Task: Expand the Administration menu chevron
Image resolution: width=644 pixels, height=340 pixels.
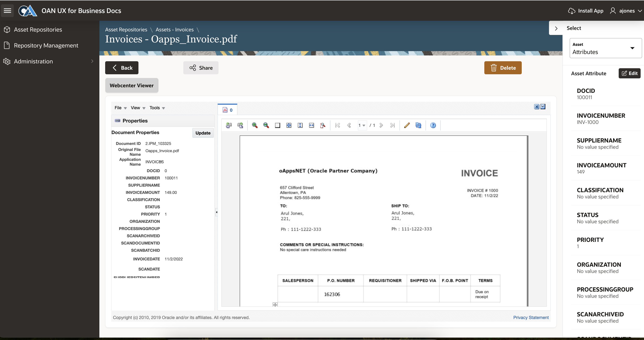Action: (92, 61)
